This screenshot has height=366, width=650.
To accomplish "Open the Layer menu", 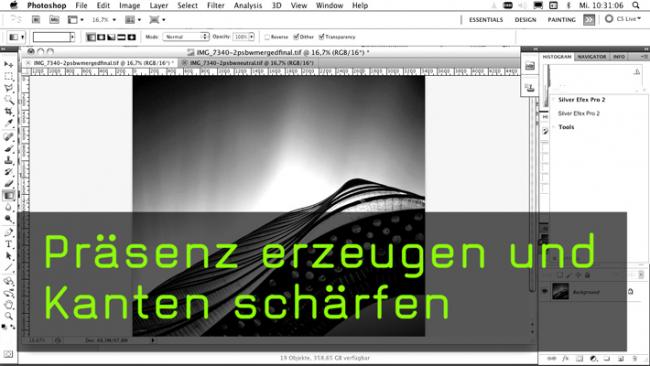I will [158, 5].
